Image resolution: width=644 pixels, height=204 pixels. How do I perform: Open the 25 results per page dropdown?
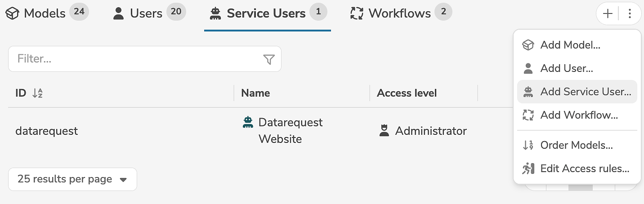click(72, 179)
